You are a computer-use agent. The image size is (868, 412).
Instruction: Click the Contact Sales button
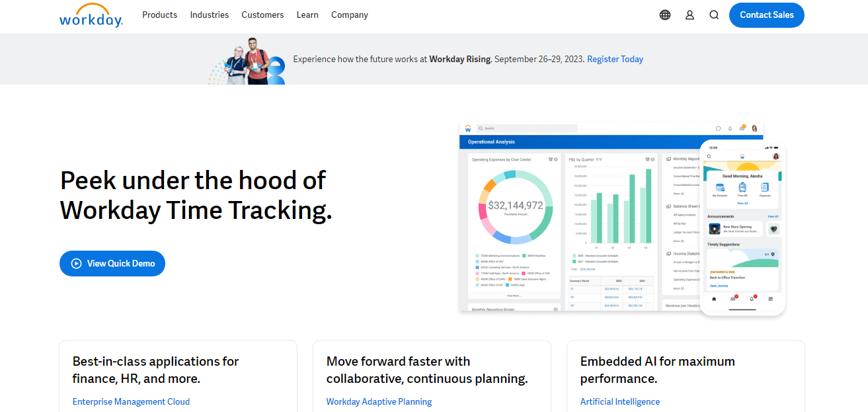point(766,15)
